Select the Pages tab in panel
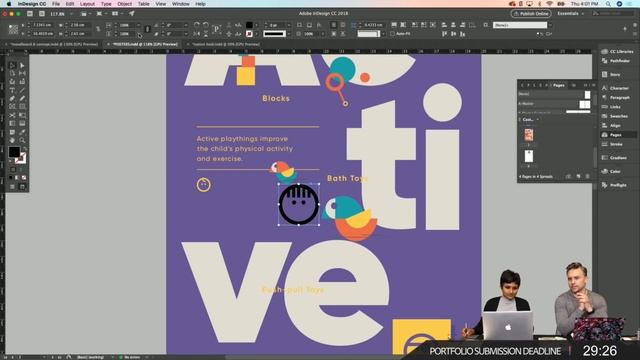Image resolution: width=640 pixels, height=360 pixels. pyautogui.click(x=558, y=85)
